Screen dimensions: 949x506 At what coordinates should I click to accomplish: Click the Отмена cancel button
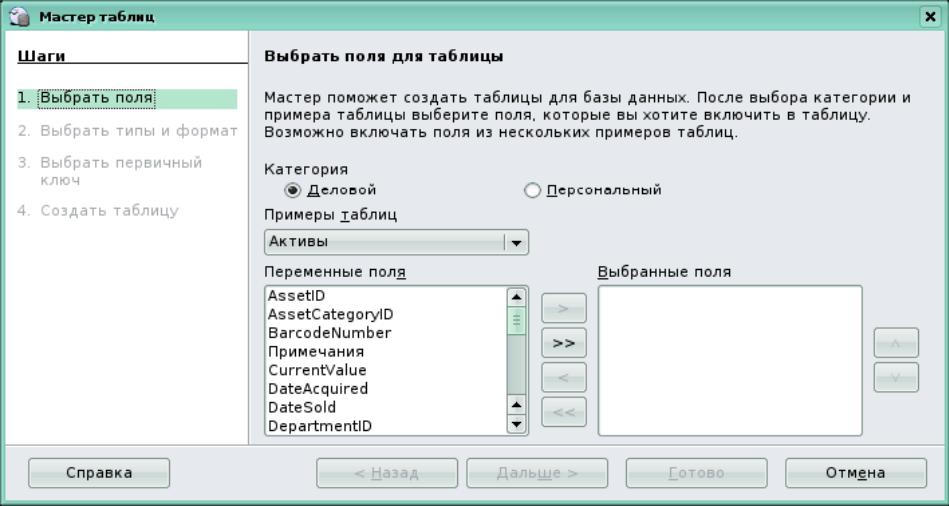(856, 473)
